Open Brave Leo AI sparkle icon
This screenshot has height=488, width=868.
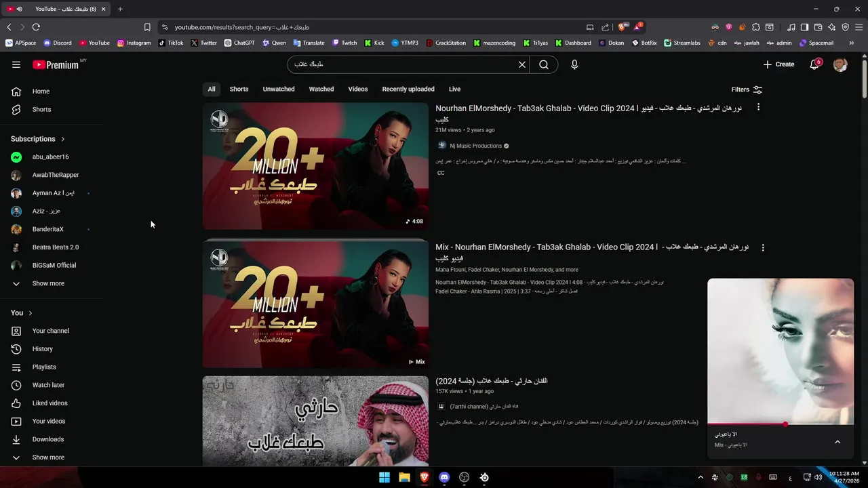pyautogui.click(x=832, y=27)
